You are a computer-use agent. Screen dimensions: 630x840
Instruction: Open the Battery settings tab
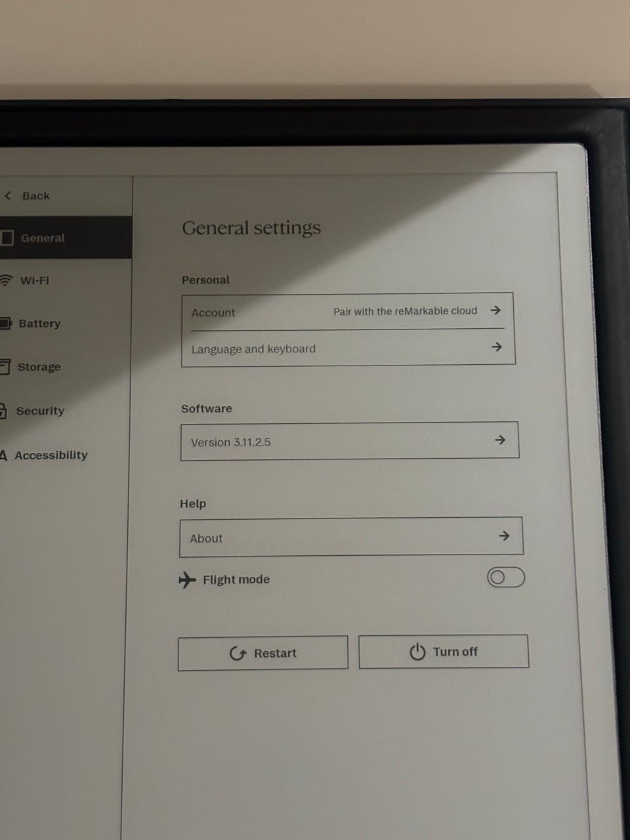66,323
